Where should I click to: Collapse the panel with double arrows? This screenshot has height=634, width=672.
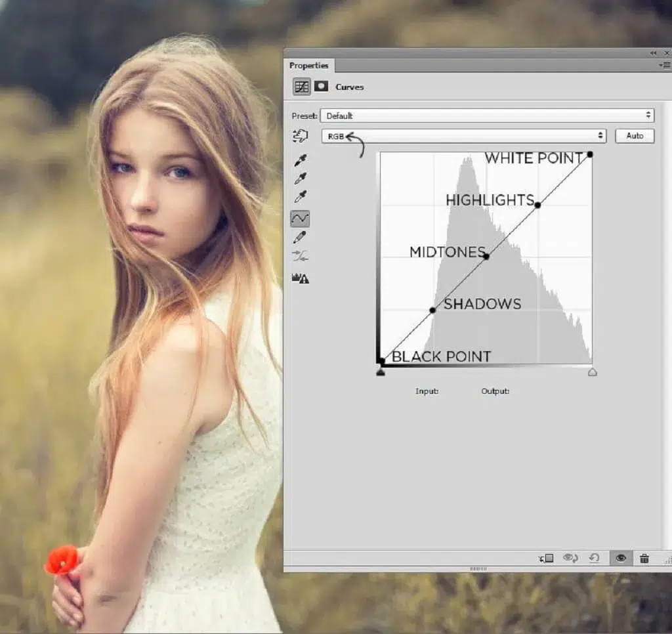tap(653, 53)
